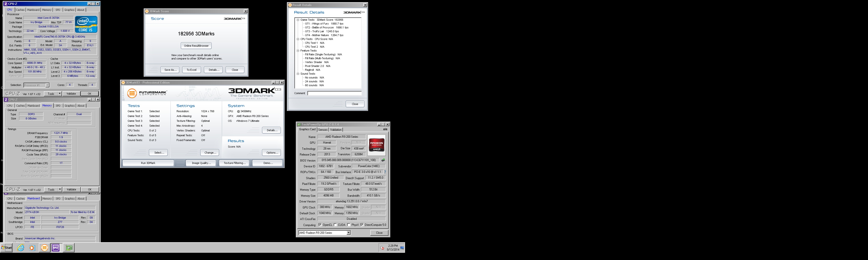
Task: Collapse the CPU Tests tree node
Action: coord(298,39)
